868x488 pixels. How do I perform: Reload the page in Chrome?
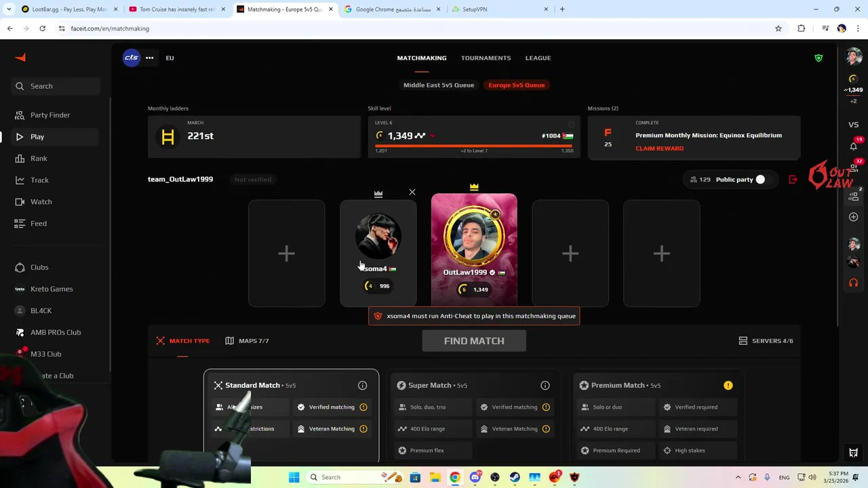pos(42,28)
